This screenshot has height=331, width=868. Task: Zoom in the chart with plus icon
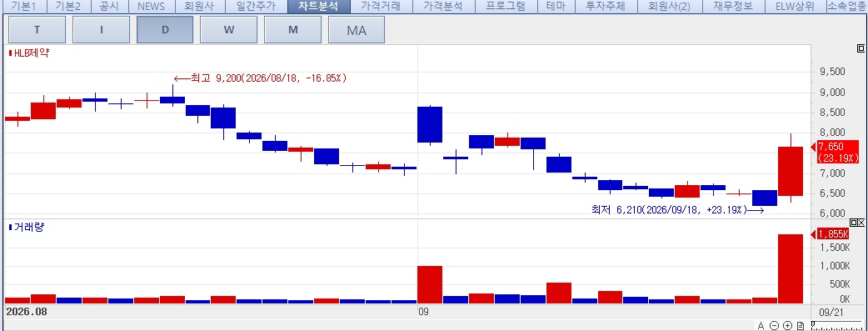[788, 325]
